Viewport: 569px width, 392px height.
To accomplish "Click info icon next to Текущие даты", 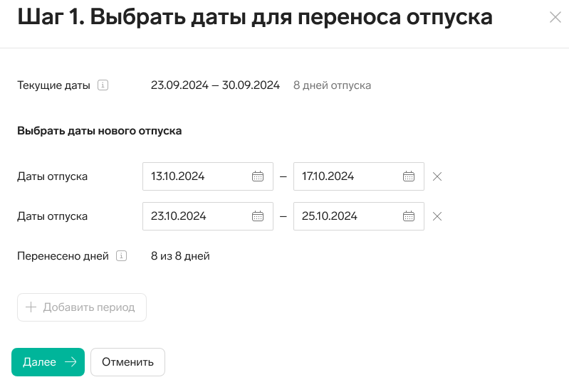I will (103, 85).
